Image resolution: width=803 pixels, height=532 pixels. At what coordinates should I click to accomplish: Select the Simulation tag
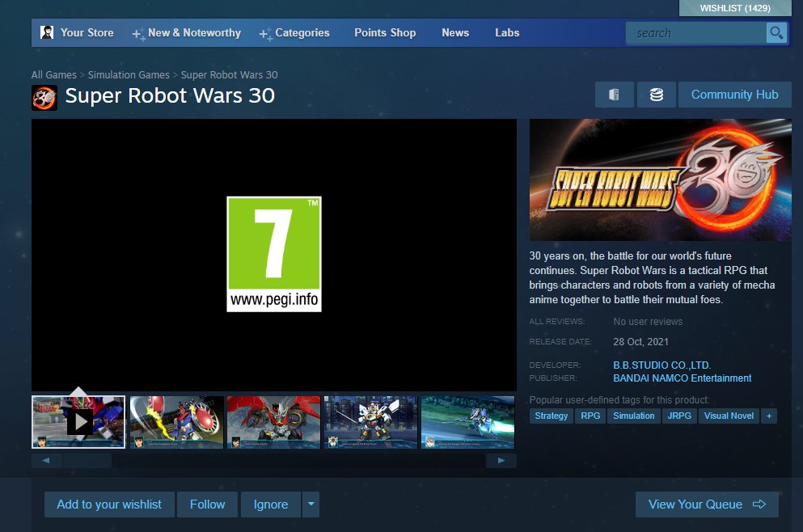point(633,416)
